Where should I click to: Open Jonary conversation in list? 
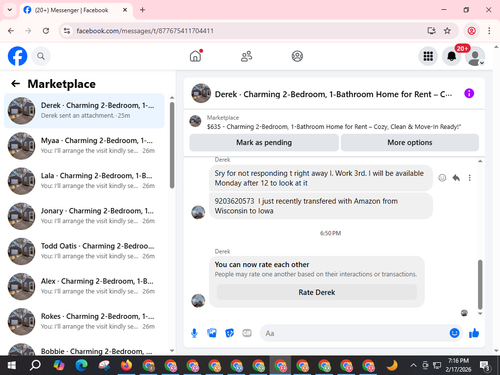(84, 216)
